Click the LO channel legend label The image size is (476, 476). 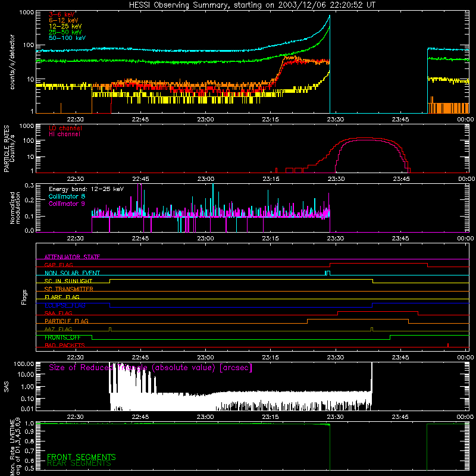(x=65, y=128)
